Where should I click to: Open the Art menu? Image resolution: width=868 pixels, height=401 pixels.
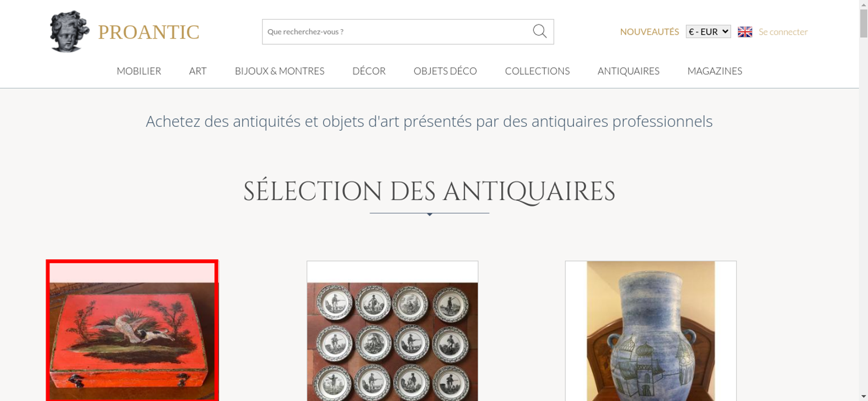click(x=198, y=71)
